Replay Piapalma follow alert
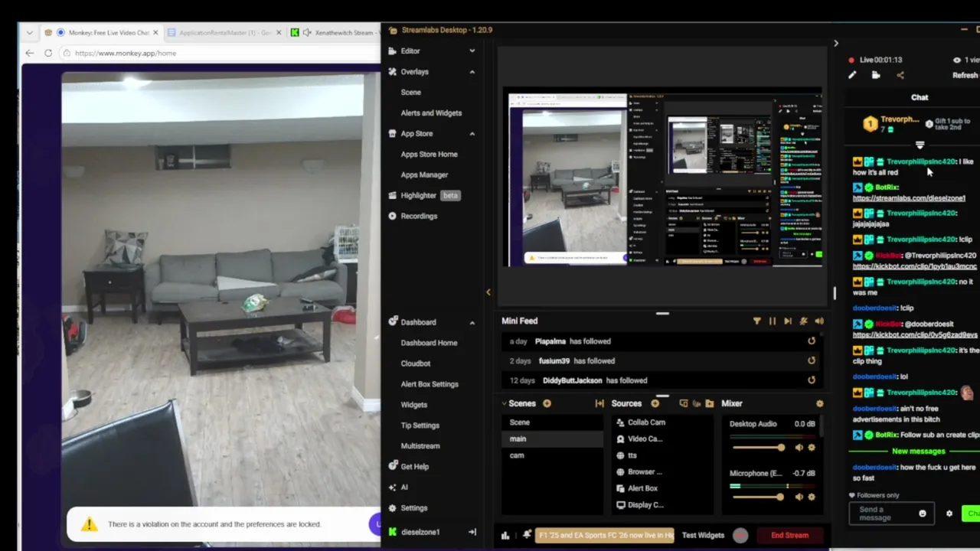This screenshot has width=980, height=551. point(812,341)
